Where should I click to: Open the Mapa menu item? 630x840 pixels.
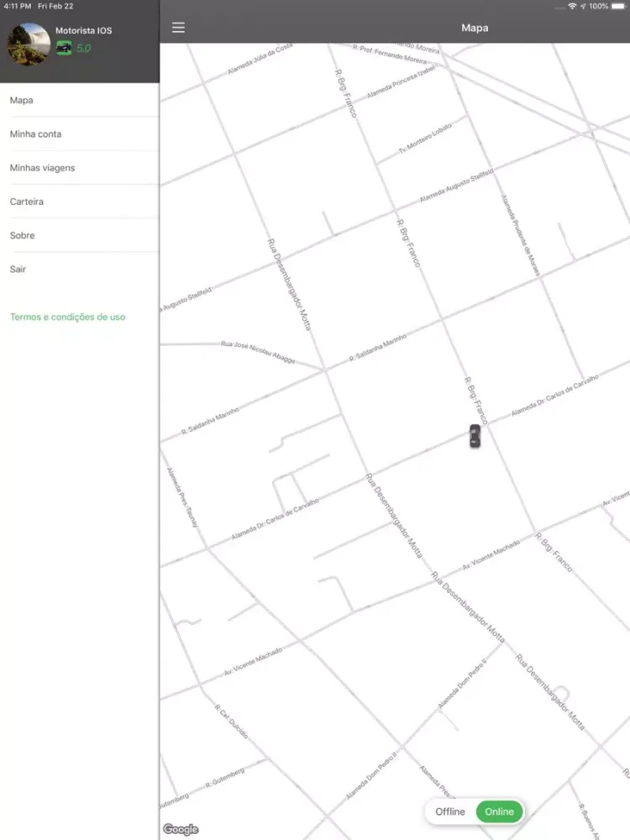[x=79, y=100]
